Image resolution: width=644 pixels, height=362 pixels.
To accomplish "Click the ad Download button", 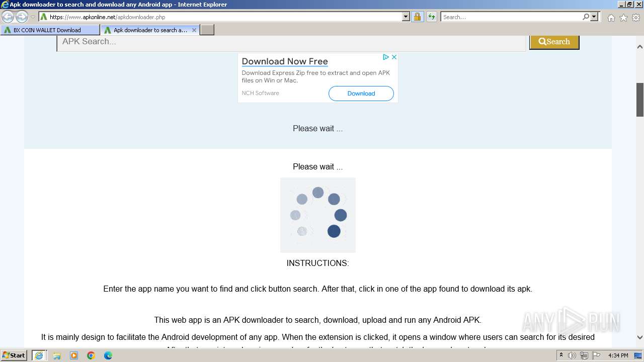I will click(x=361, y=94).
